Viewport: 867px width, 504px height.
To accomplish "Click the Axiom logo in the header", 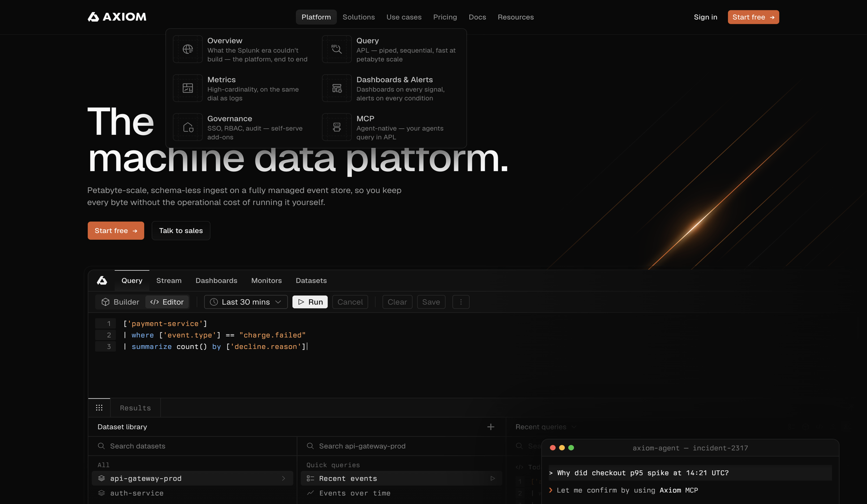I will (x=117, y=17).
